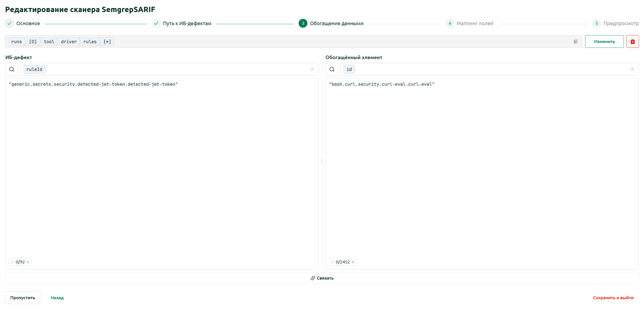Click the Связать link button
This screenshot has width=644, height=309.
coord(322,278)
